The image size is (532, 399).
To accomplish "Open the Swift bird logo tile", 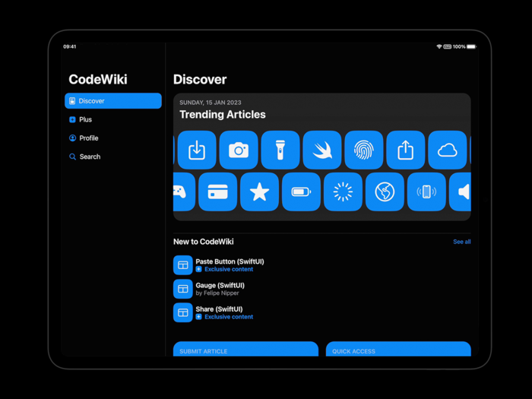I will [322, 150].
